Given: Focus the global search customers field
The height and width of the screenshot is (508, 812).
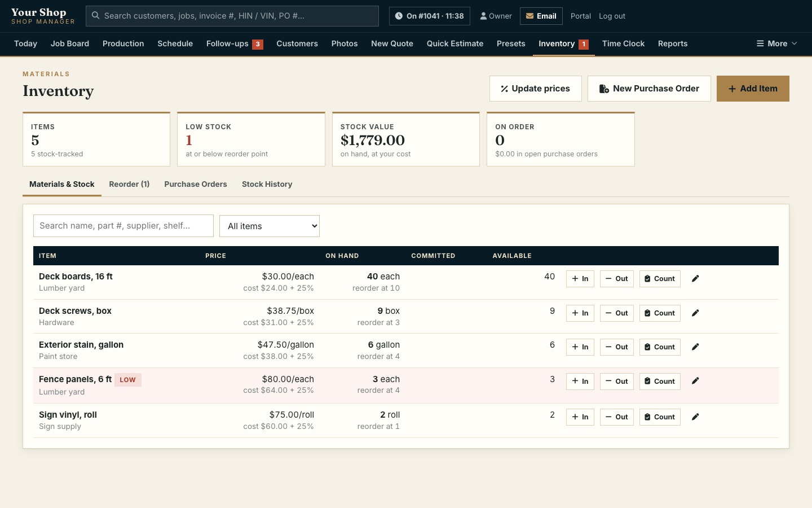Looking at the screenshot, I should pyautogui.click(x=232, y=16).
